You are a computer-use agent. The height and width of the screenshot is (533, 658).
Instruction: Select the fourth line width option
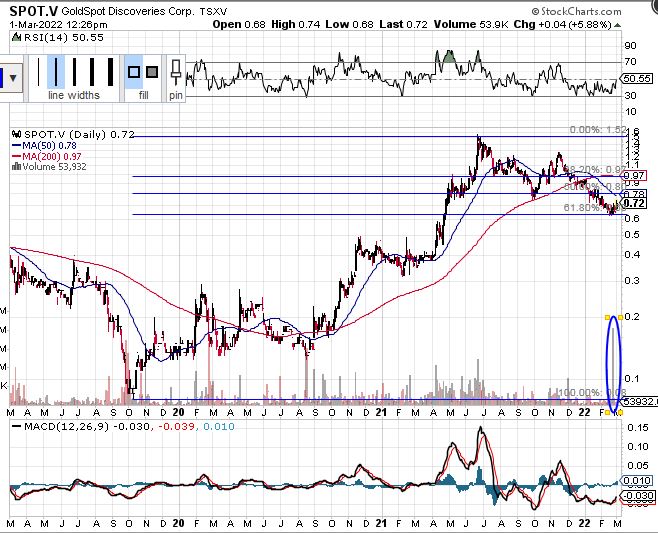point(92,72)
